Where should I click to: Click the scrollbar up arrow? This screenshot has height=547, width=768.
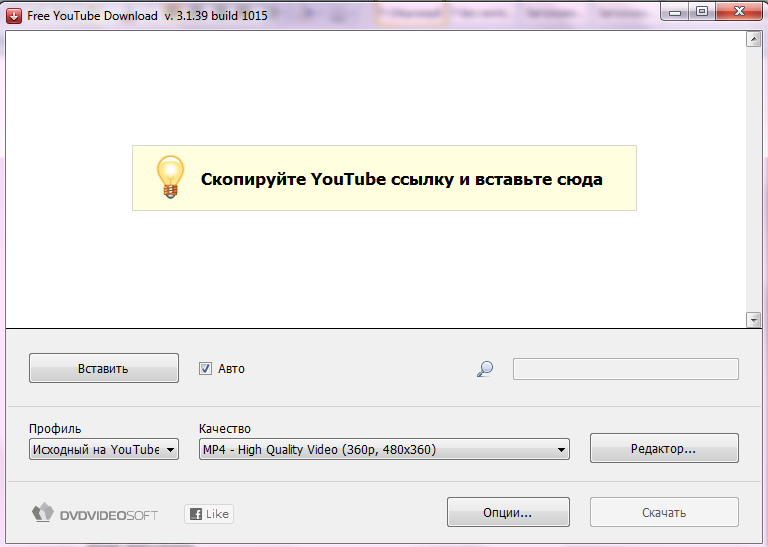coord(753,39)
